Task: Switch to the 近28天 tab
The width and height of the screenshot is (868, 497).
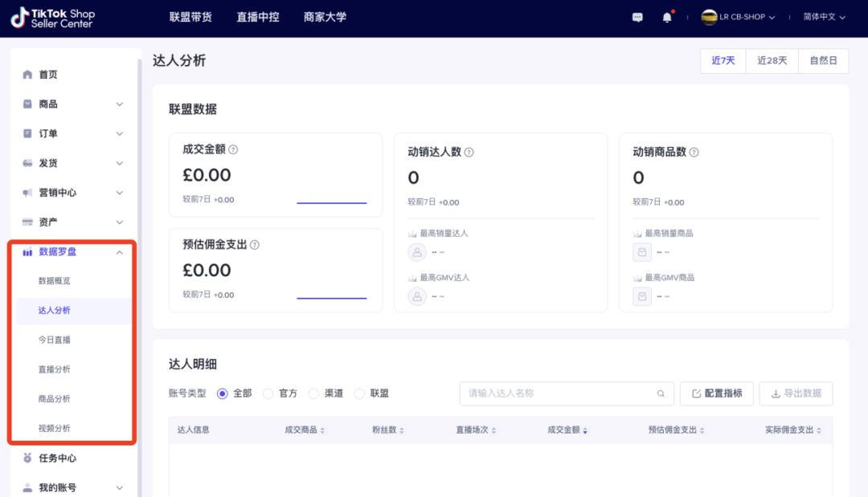Action: click(x=772, y=60)
